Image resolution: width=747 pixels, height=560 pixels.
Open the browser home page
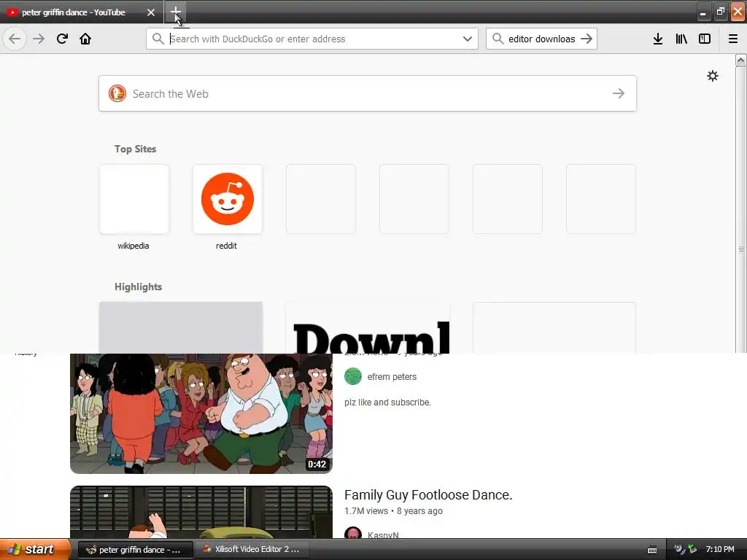click(85, 39)
